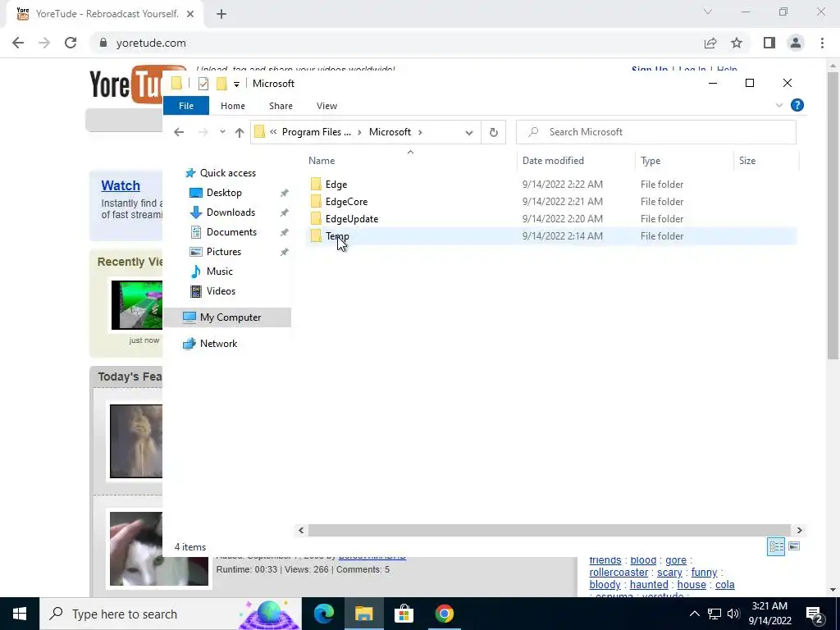Viewport: 840px width, 630px height.
Task: Open Desktop in navigation pane
Action: click(x=224, y=193)
